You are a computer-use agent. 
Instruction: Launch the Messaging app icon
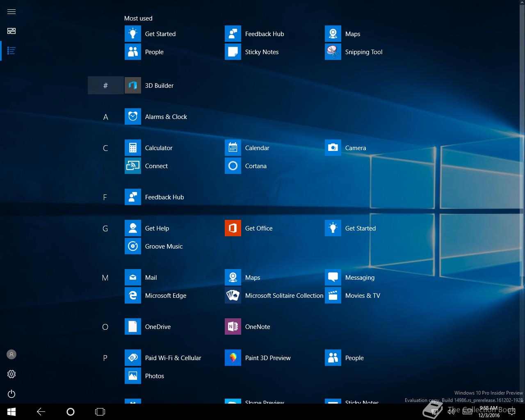click(x=333, y=277)
